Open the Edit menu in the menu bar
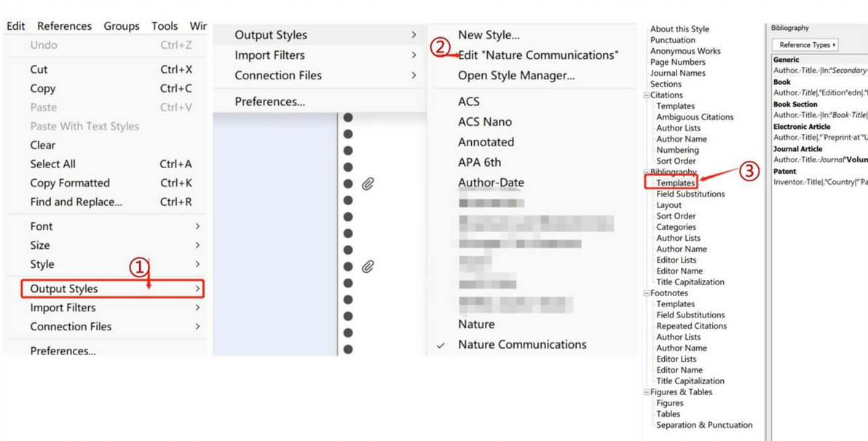 15,26
